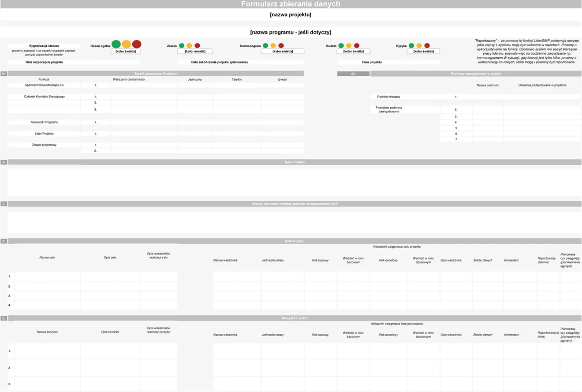This screenshot has height=392, width=582.
Task: Select the [kolor światła] field under Ryzyka
Action: pyautogui.click(x=423, y=52)
